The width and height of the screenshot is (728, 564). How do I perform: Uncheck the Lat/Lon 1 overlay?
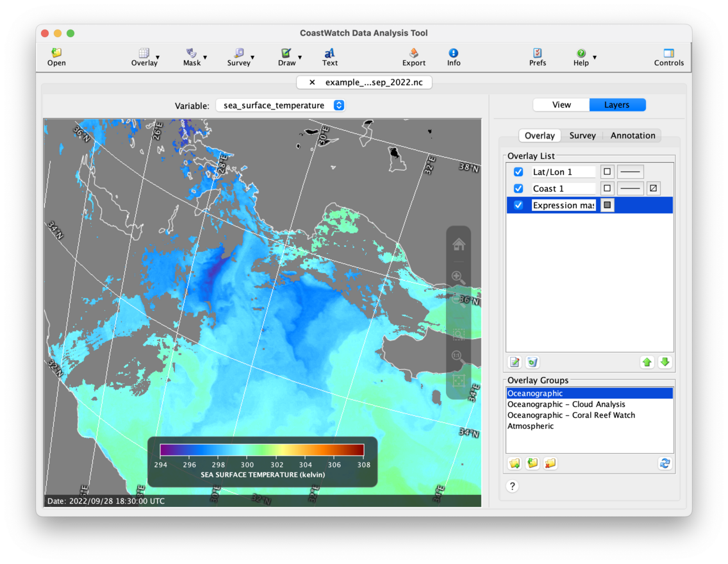pos(518,171)
